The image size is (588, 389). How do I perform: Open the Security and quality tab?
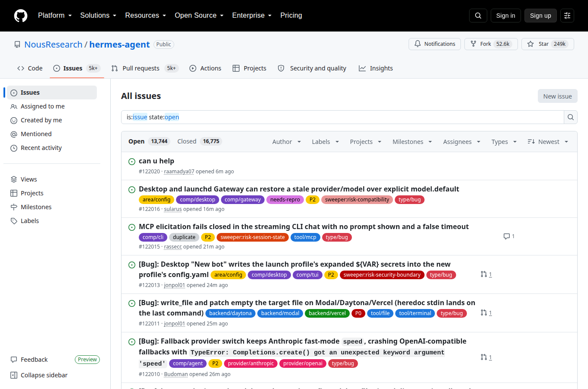pyautogui.click(x=312, y=68)
